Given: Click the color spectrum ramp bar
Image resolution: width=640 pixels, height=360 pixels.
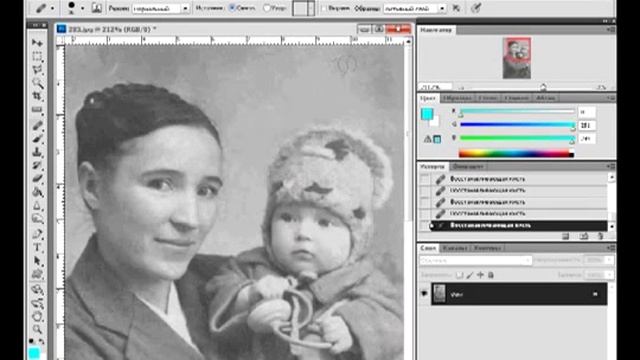Looking at the screenshot, I should click(x=516, y=153).
